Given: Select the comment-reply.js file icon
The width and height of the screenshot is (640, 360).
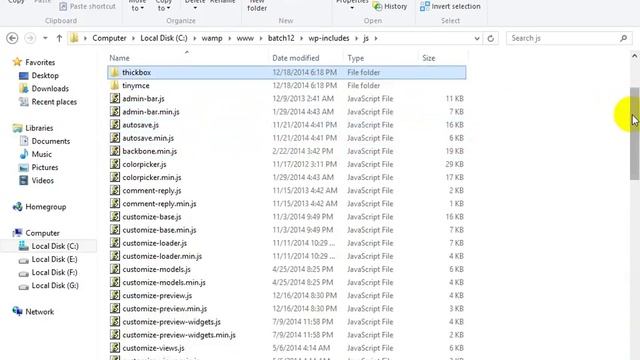Looking at the screenshot, I should pos(115,190).
